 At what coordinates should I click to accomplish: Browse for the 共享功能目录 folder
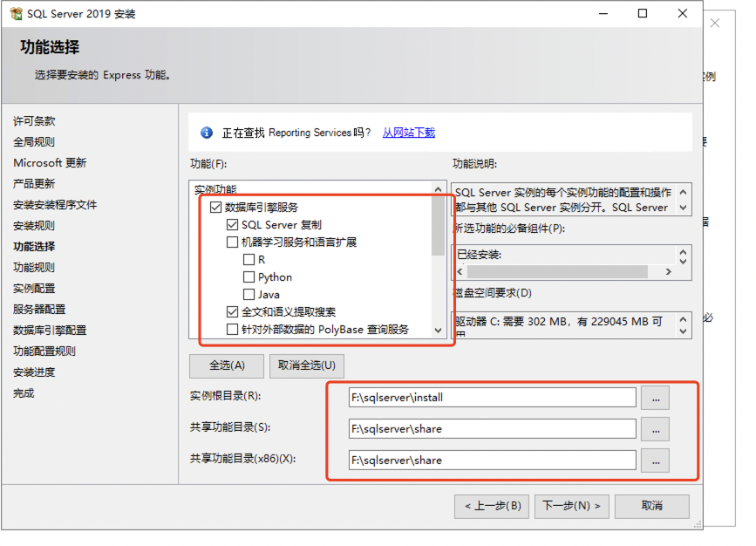[x=655, y=428]
